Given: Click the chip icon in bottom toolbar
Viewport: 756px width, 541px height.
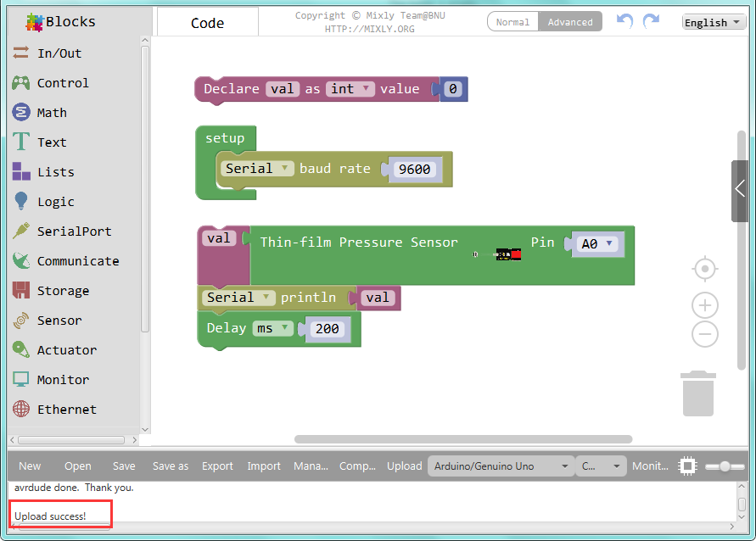Looking at the screenshot, I should click(x=688, y=466).
